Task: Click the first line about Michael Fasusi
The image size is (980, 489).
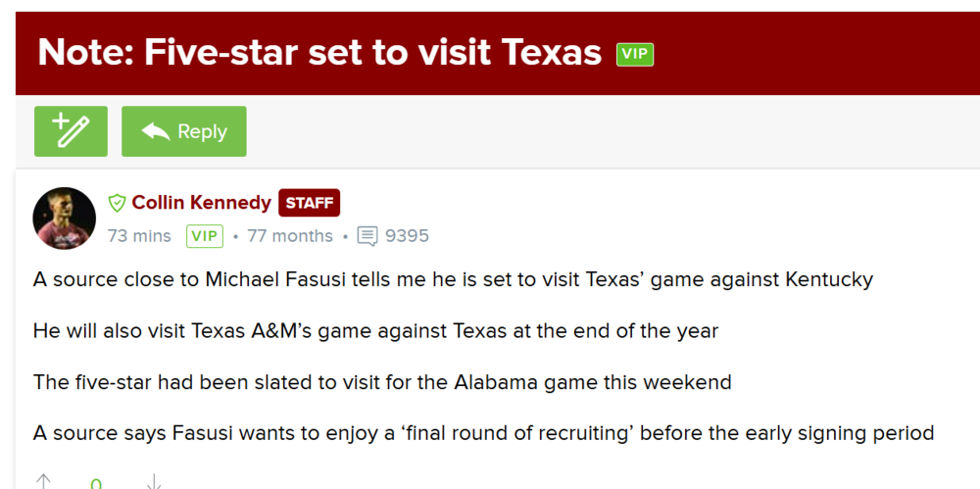Action: pos(453,279)
